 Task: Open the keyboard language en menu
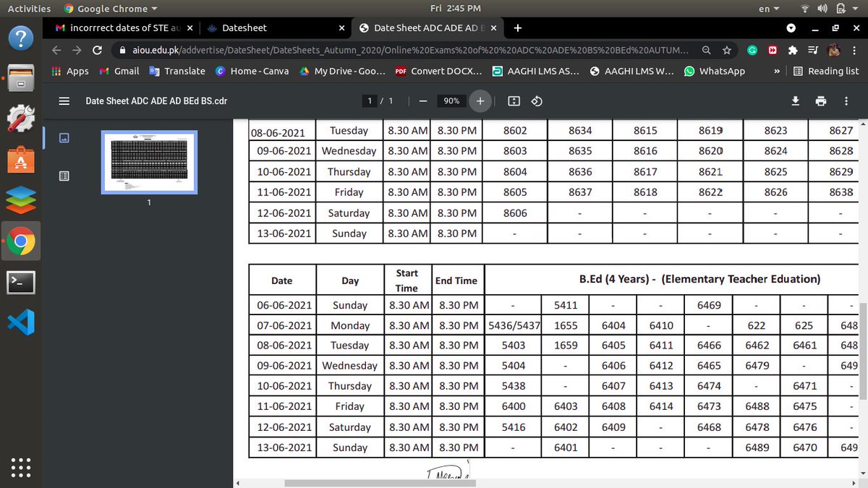coord(769,9)
